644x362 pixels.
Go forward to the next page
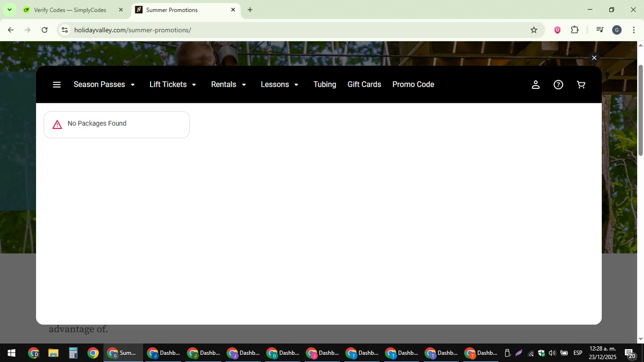coord(27,30)
